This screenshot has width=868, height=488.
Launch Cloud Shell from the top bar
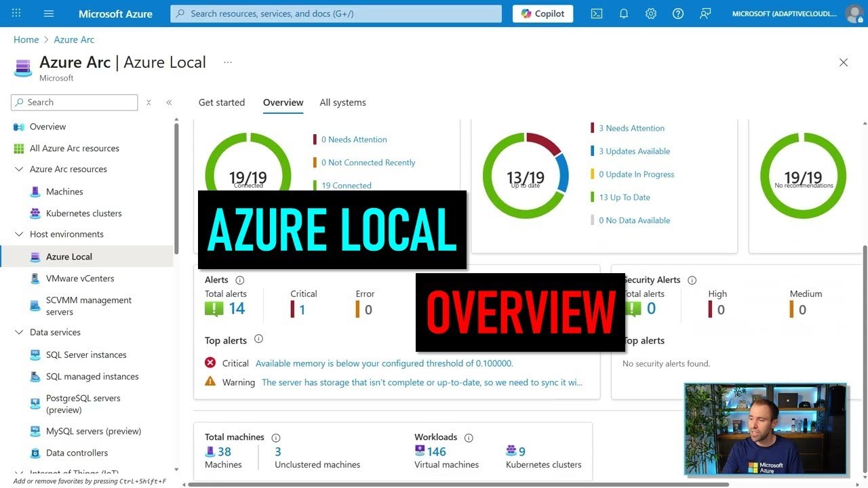[597, 14]
